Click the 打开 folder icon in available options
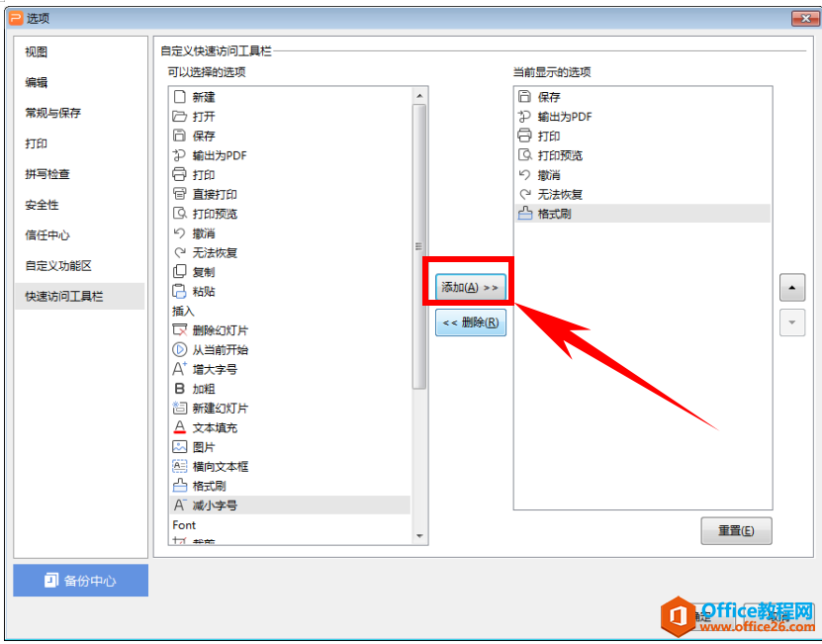 click(x=179, y=116)
